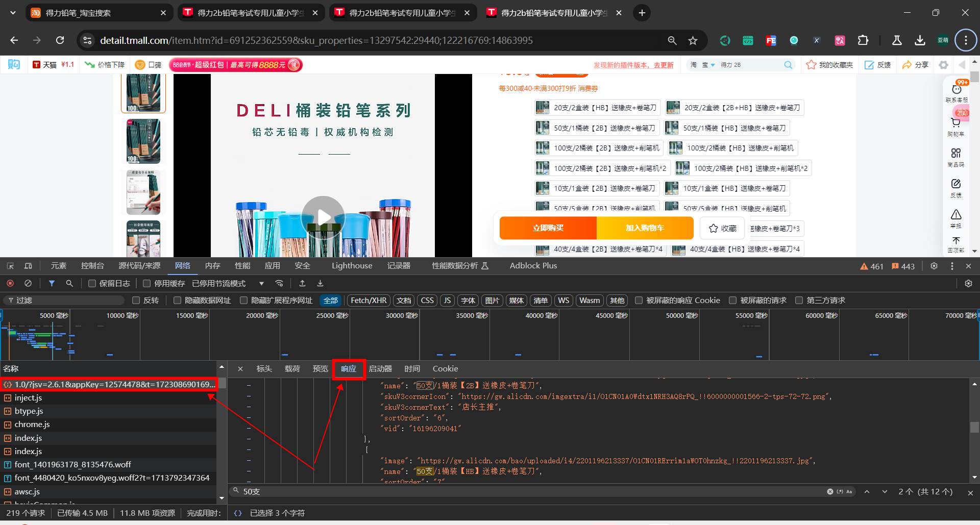Check the 隐藏扩展程序网址 checkbox
980x525 pixels.
click(x=244, y=301)
